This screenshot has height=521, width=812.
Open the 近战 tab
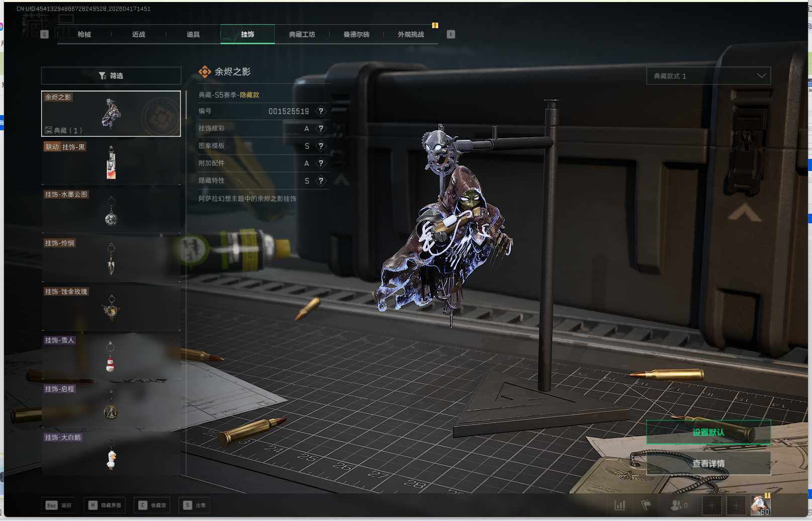139,34
